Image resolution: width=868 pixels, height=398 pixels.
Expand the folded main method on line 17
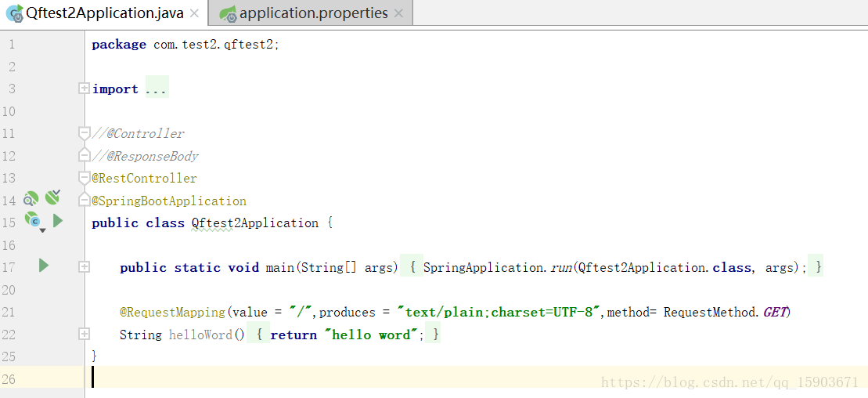(x=84, y=267)
